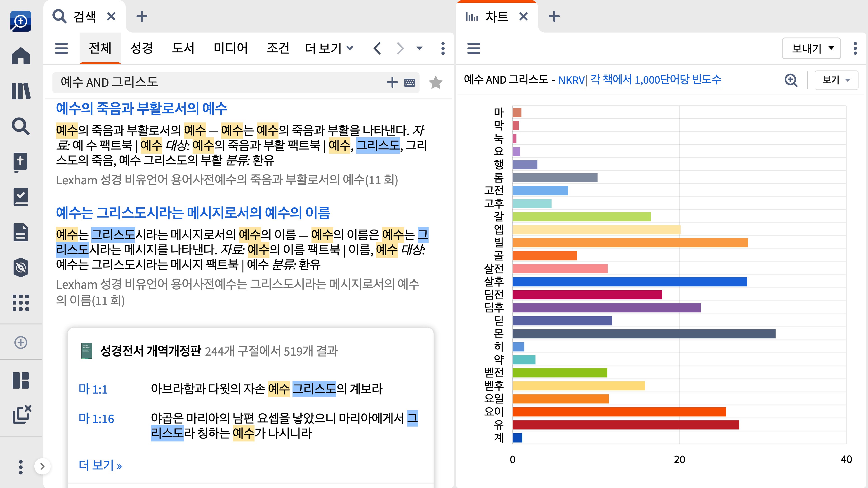
Task: Click the Layouts icon in sidebar
Action: (21, 380)
